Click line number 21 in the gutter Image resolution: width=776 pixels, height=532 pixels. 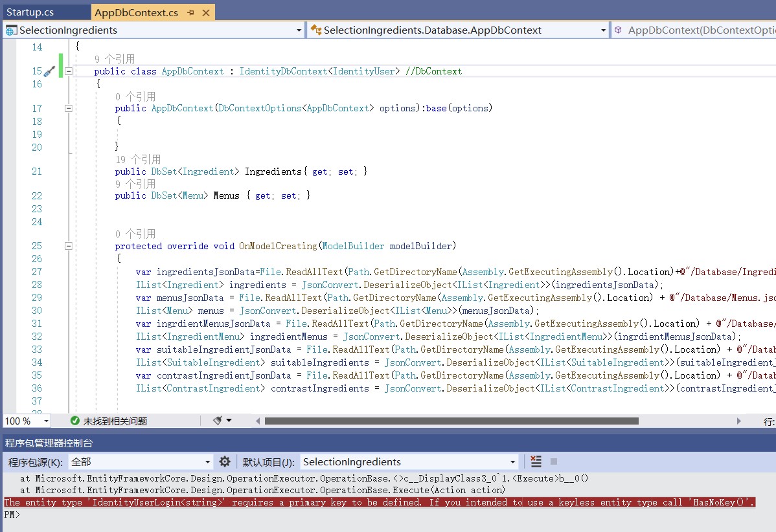click(37, 172)
